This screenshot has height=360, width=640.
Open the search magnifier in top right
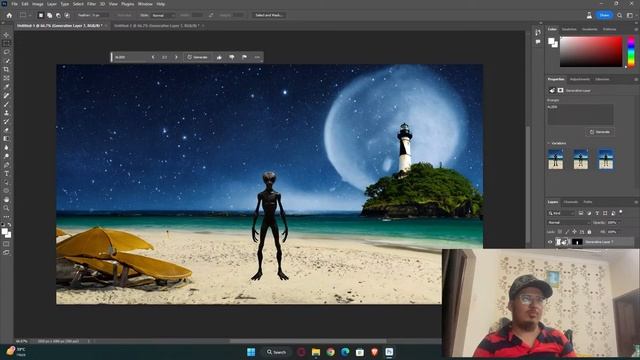click(620, 16)
